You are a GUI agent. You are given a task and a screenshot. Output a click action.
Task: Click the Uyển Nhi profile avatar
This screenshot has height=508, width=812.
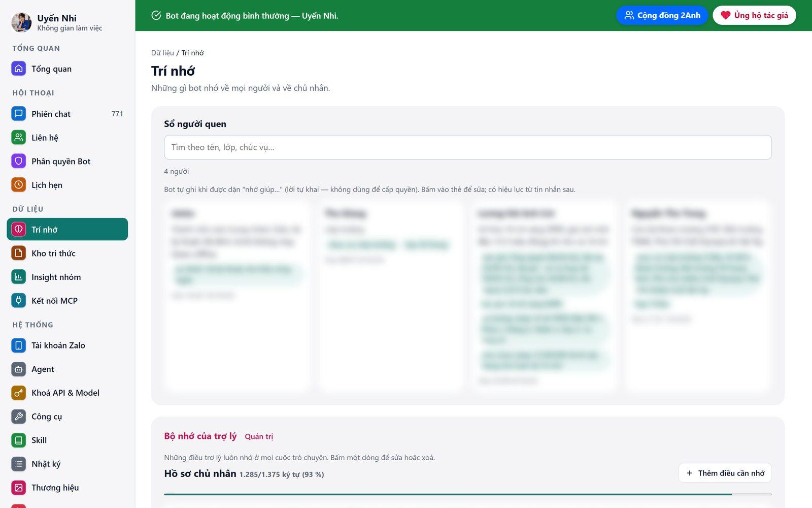pyautogui.click(x=21, y=22)
